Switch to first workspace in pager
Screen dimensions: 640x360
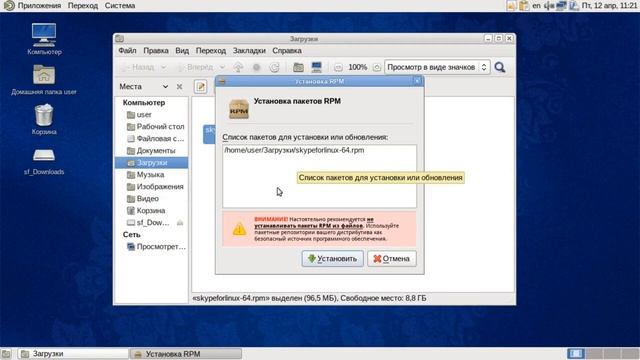coord(575,353)
